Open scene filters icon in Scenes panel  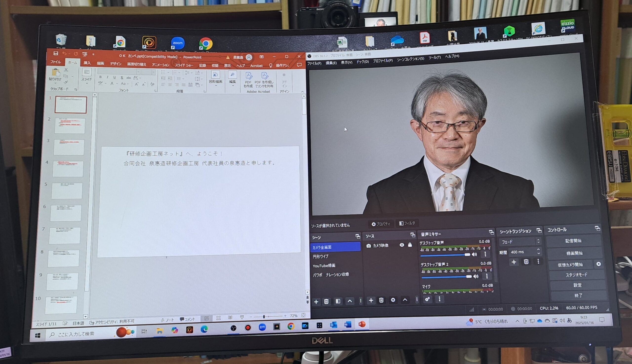click(338, 301)
